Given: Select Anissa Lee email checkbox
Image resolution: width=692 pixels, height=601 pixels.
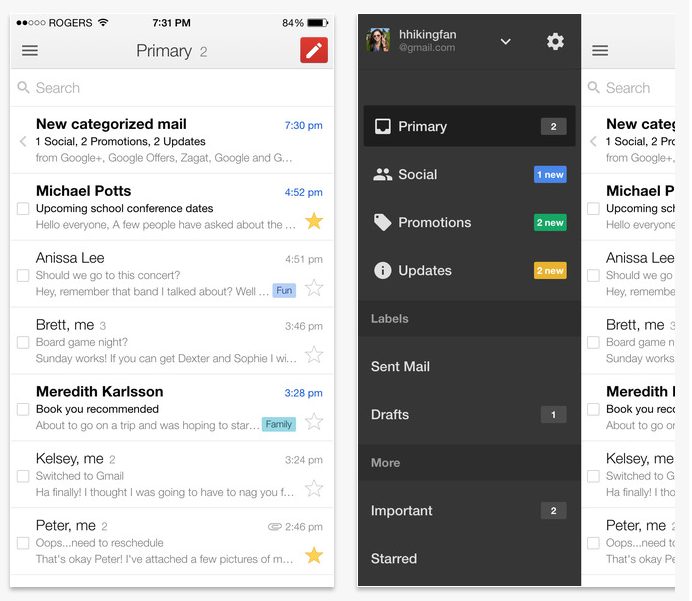Looking at the screenshot, I should pos(23,275).
